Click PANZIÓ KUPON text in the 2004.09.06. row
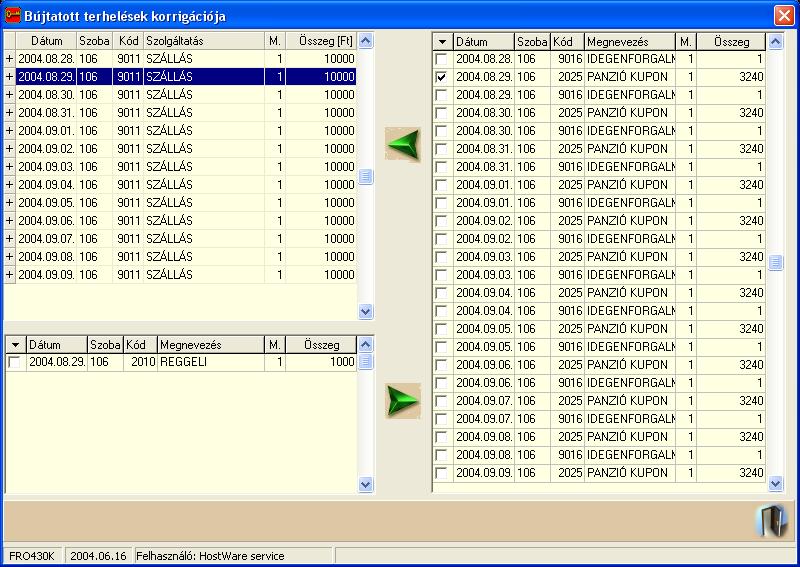This screenshot has width=800, height=567. click(x=627, y=365)
